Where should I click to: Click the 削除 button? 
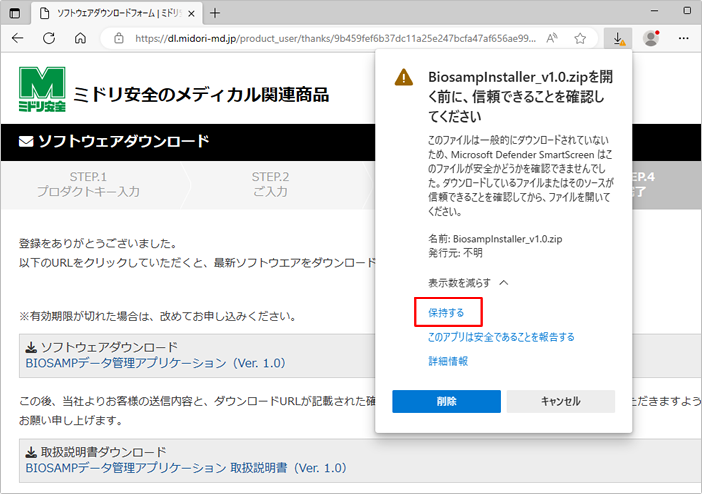pyautogui.click(x=446, y=401)
